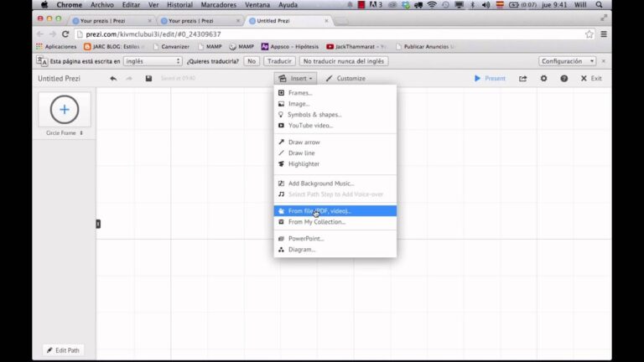Switch to the first Your prezis tab

click(x=111, y=20)
